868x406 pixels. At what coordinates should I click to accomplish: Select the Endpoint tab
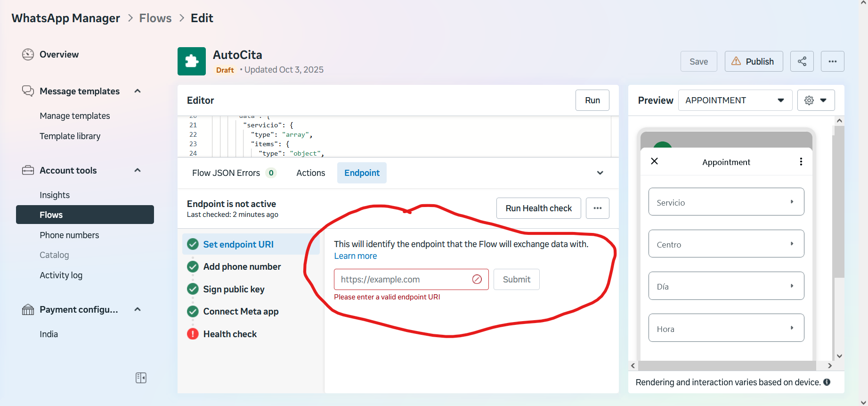click(x=362, y=173)
